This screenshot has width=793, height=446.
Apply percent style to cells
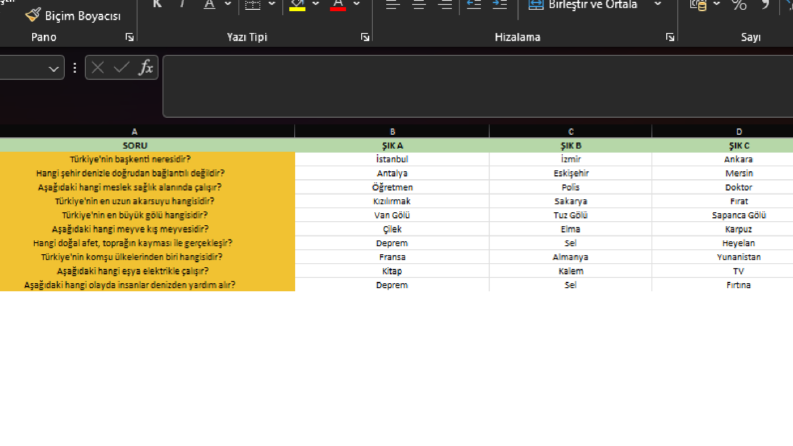tap(739, 5)
